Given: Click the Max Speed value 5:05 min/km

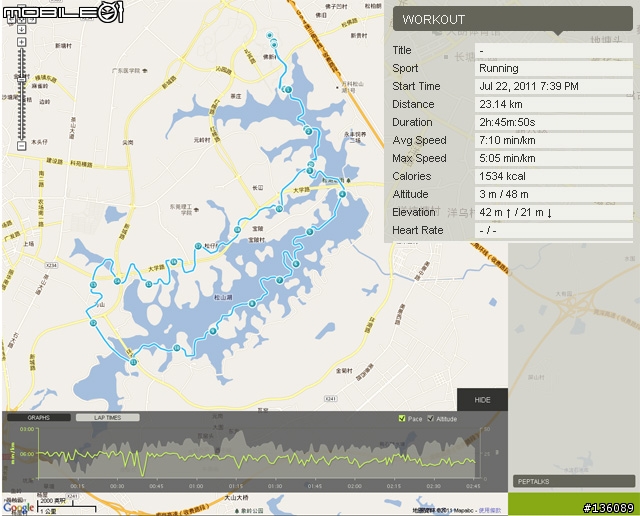Looking at the screenshot, I should coord(553,158).
